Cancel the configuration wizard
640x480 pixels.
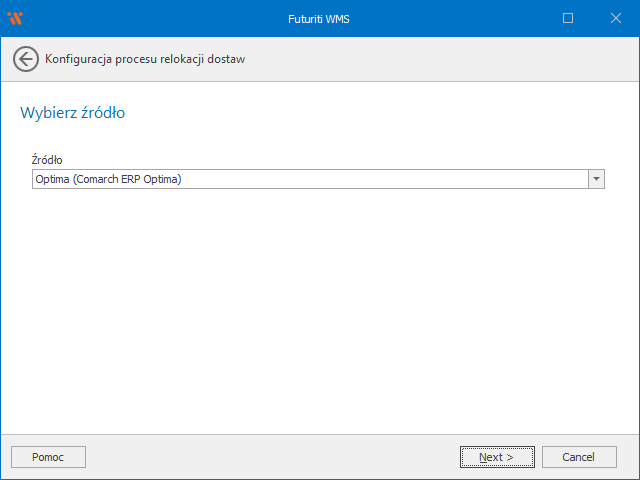point(579,457)
